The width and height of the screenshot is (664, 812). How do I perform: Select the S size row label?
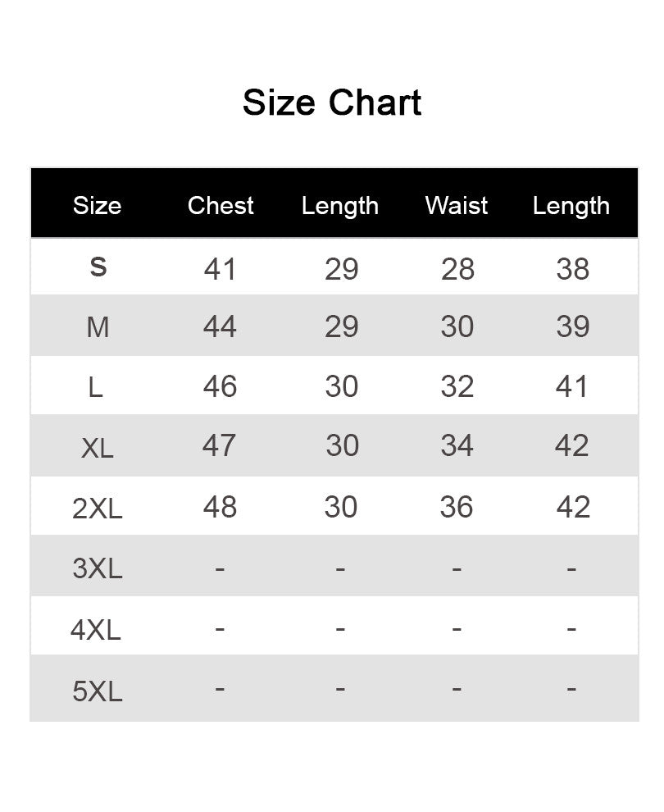point(98,267)
